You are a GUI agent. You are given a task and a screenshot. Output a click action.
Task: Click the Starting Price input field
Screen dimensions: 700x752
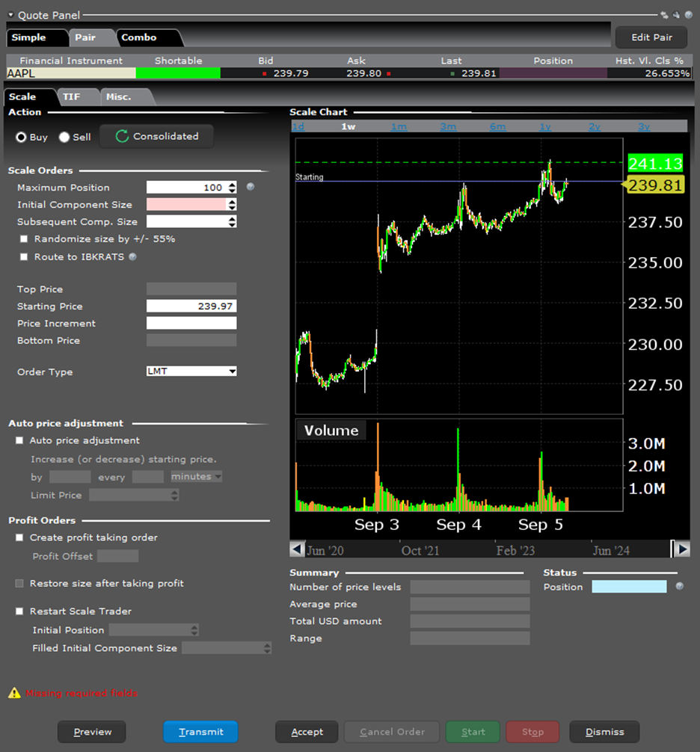tap(191, 306)
